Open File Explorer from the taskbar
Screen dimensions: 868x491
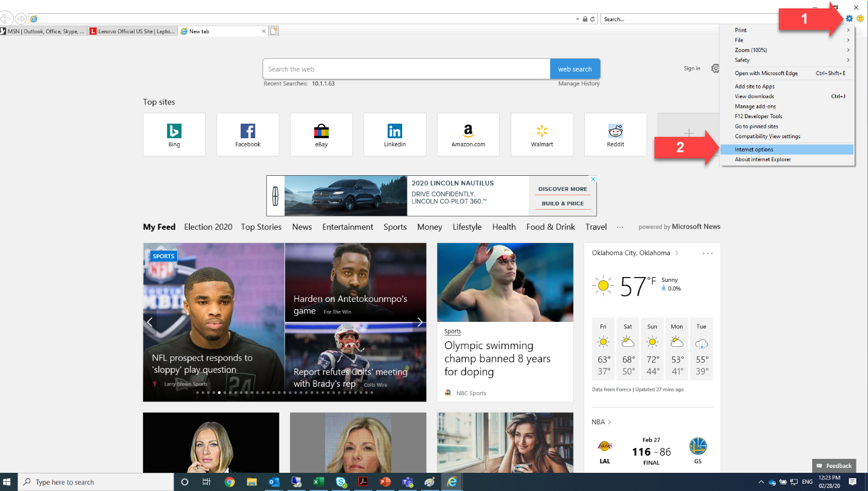click(x=252, y=482)
